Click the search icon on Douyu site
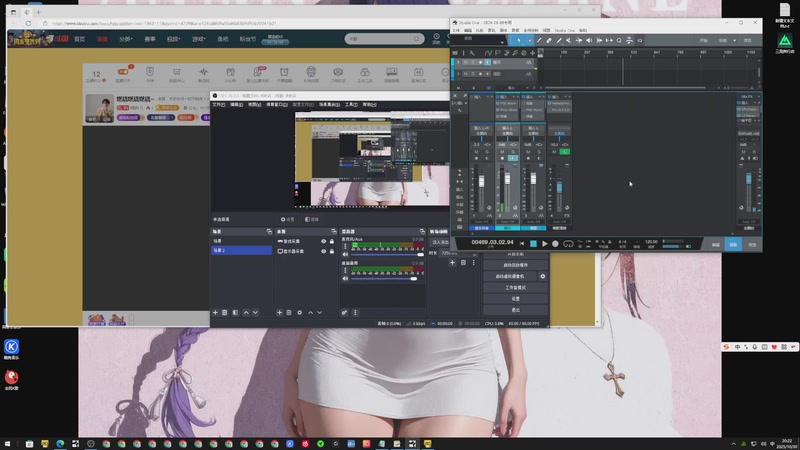The height and width of the screenshot is (450, 800). (416, 39)
